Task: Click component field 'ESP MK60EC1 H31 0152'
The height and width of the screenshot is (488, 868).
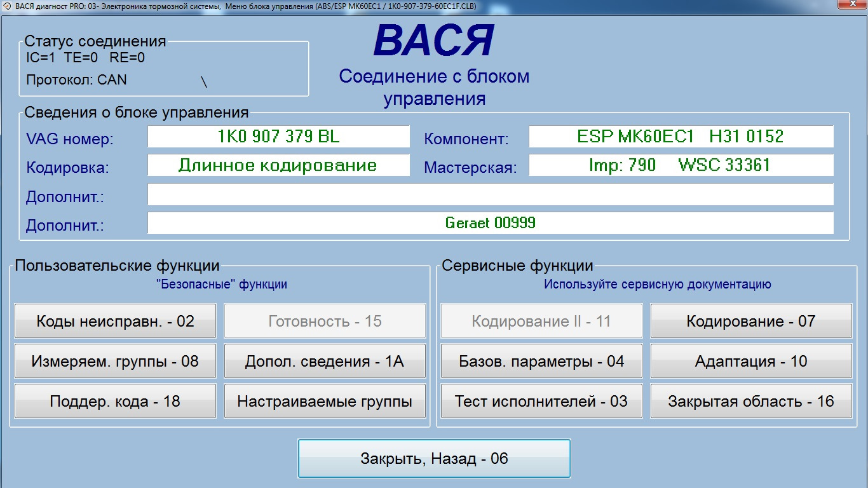Action: click(681, 136)
